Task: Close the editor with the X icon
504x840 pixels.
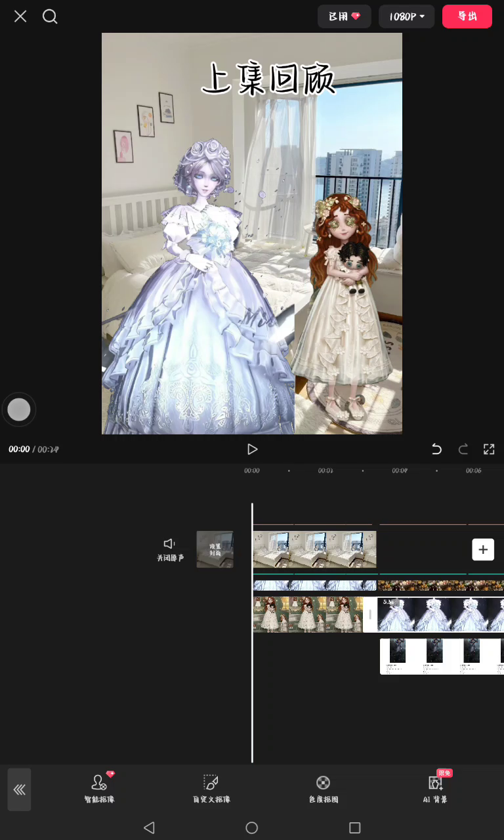Action: [20, 16]
